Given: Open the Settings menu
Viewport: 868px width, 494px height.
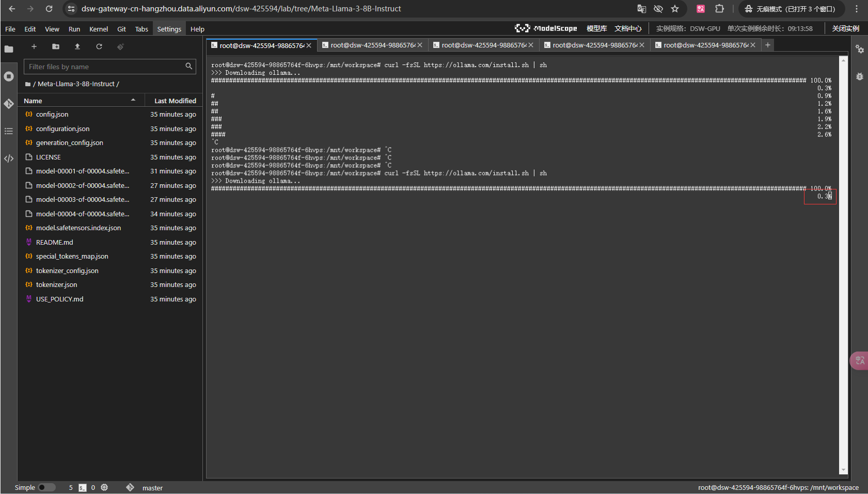Looking at the screenshot, I should 169,29.
